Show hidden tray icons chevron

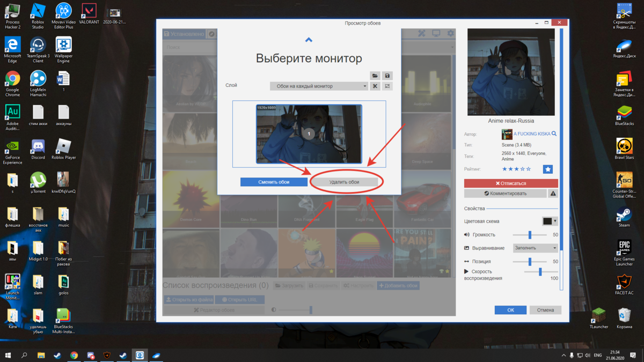[x=563, y=355]
